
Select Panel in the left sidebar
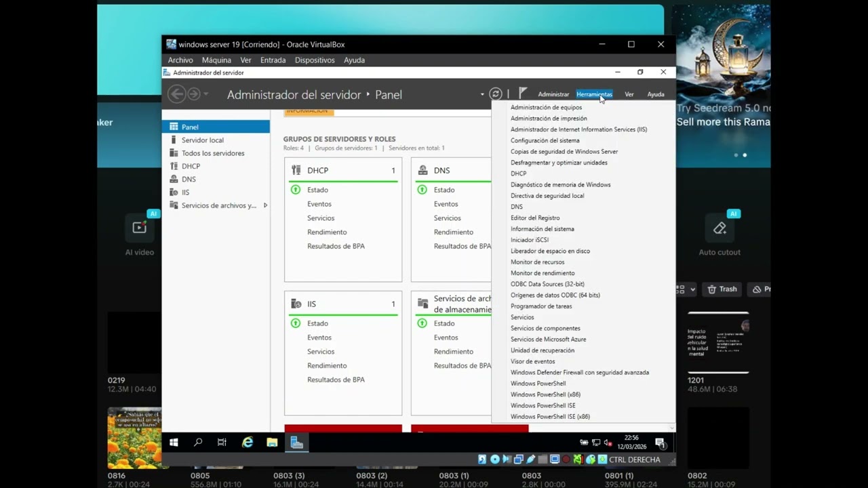tap(216, 127)
